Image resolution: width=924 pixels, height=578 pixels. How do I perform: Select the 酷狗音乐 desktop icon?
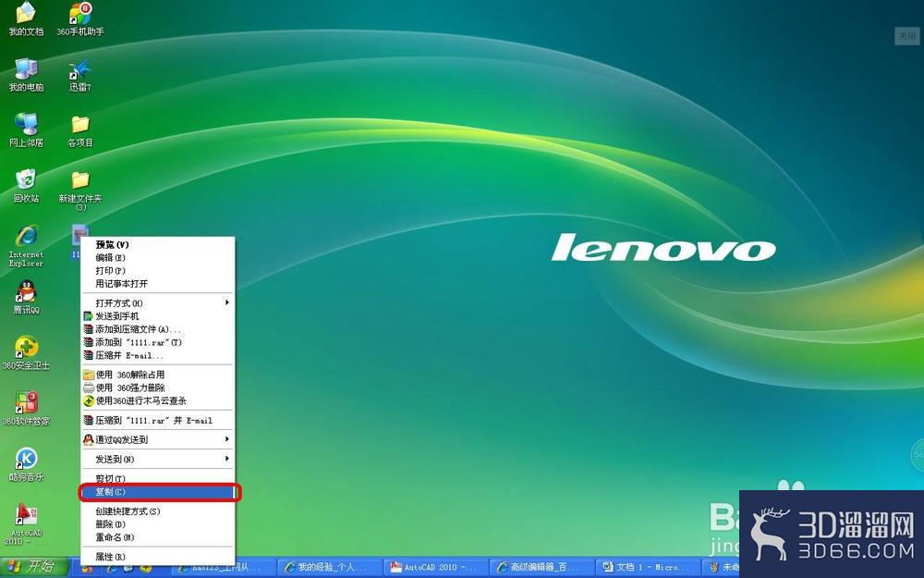26,464
